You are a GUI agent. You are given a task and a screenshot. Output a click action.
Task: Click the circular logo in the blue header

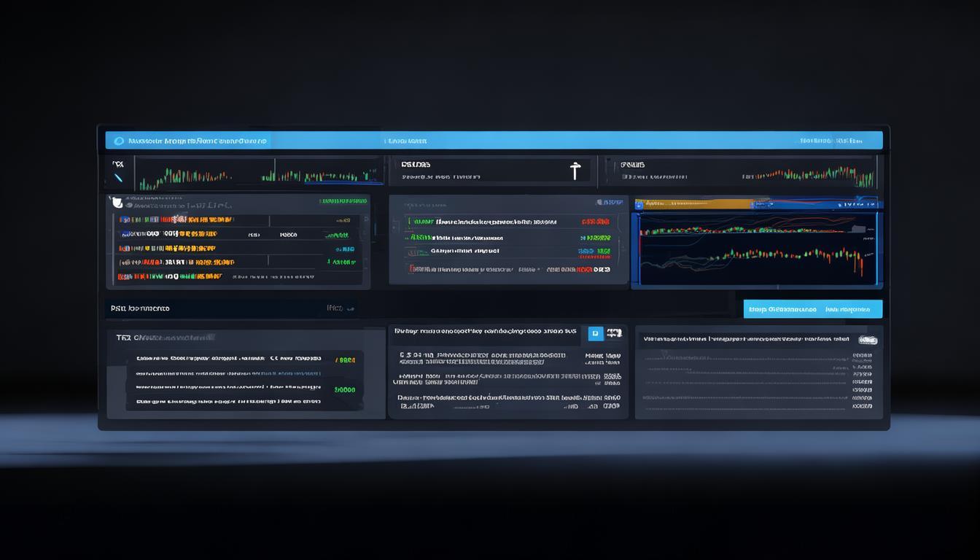(x=119, y=141)
